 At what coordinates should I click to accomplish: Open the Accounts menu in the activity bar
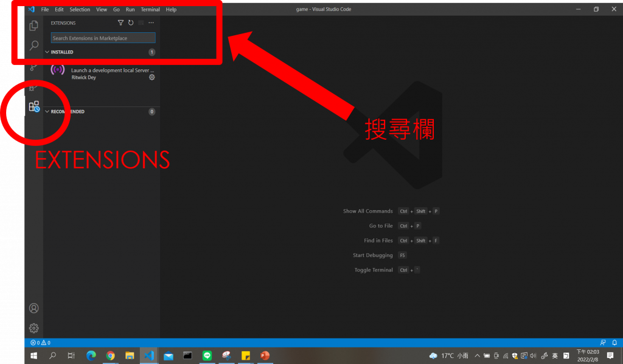(x=34, y=308)
